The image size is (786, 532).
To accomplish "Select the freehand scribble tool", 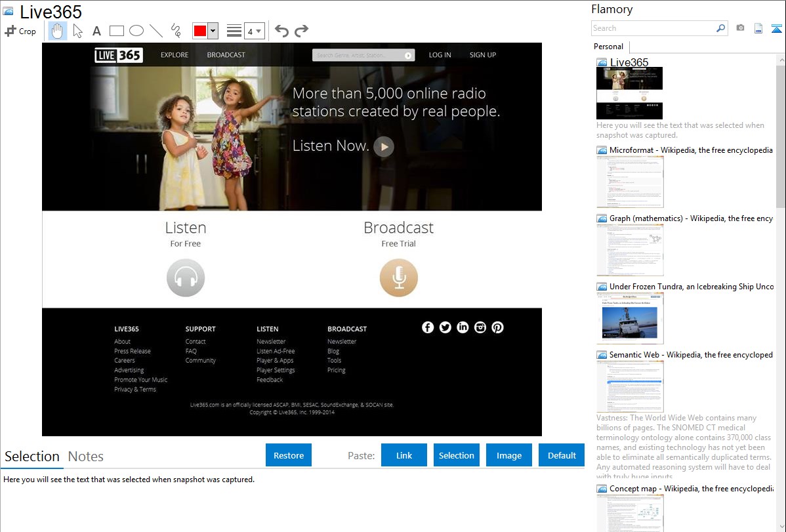I will [x=176, y=31].
